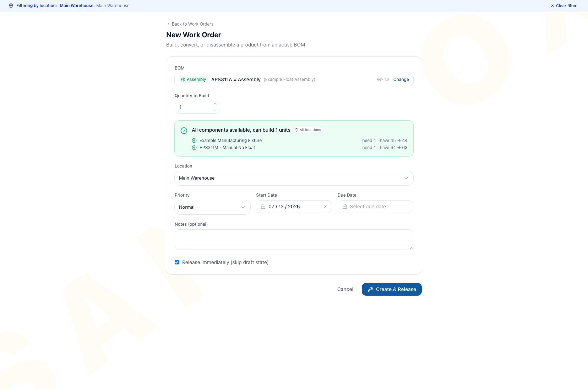
Task: Click the globe icon in All locations badge
Action: point(296,130)
